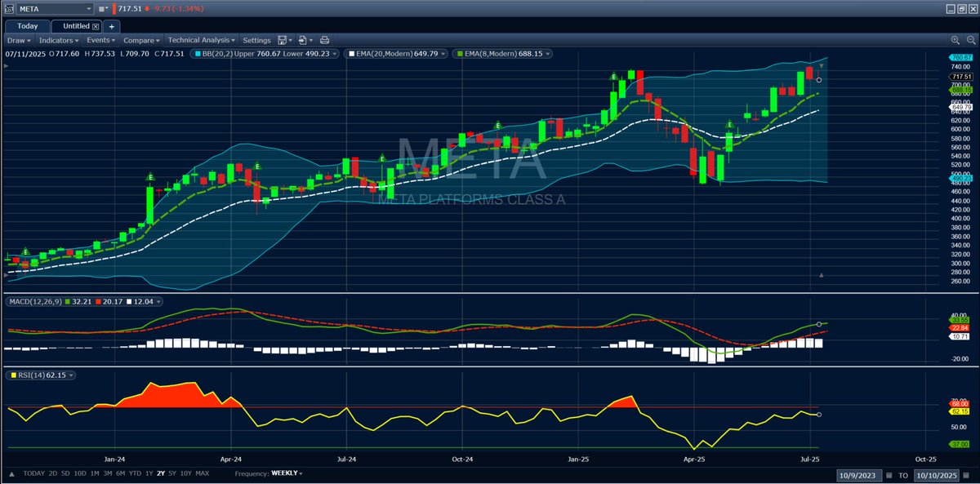Select the 3M time range
Screen dimensions: 980x484
[107, 473]
